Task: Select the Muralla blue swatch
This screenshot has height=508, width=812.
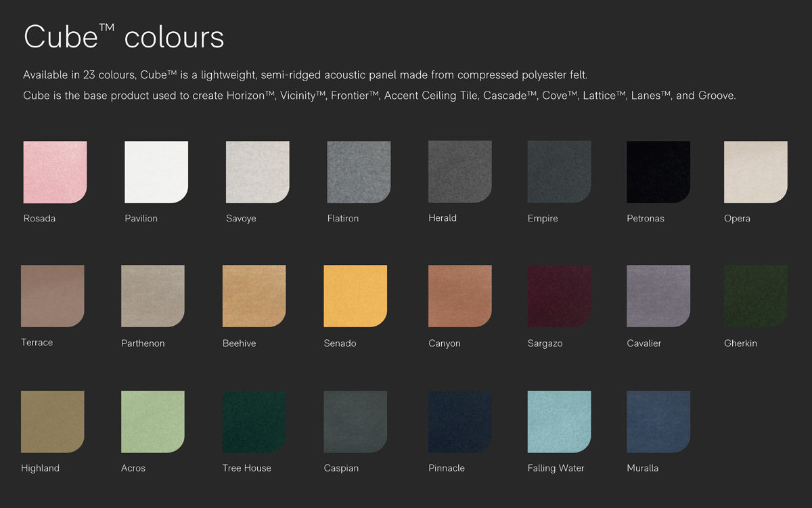Action: click(x=658, y=421)
